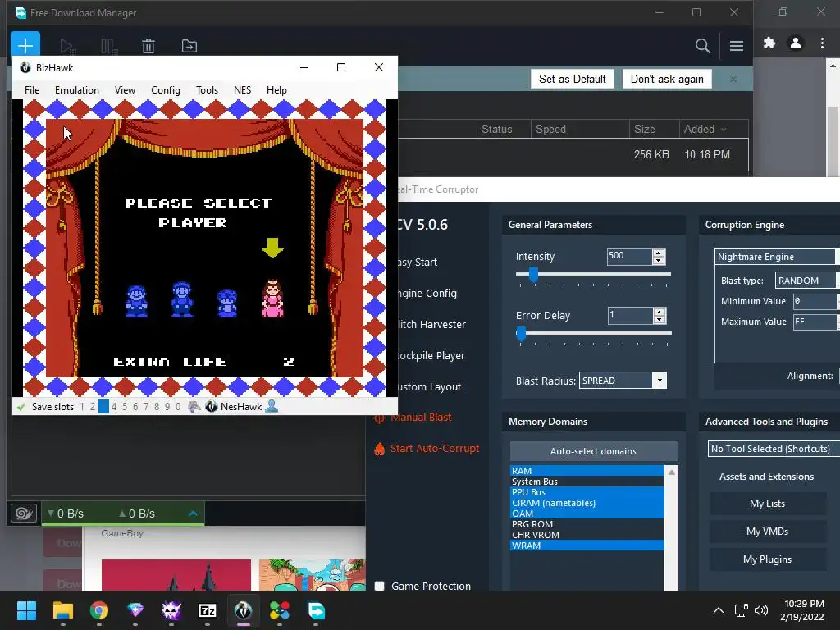Expand the download speed chevron panel

[x=193, y=514]
